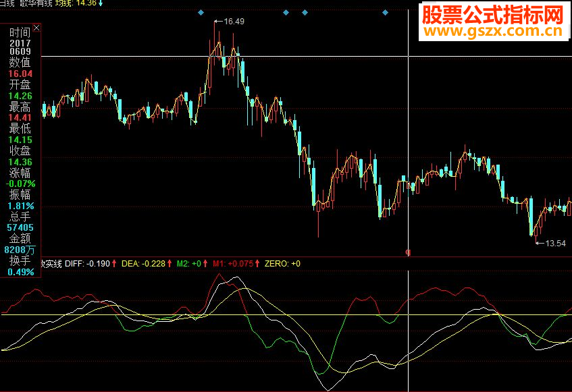Select the ZERO: +0 indicator label

282,263
